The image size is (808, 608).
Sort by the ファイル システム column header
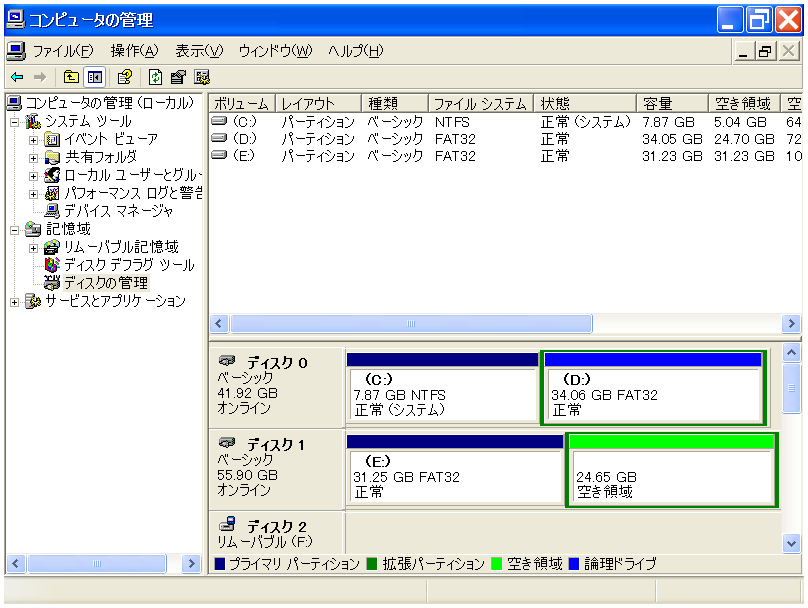481,104
